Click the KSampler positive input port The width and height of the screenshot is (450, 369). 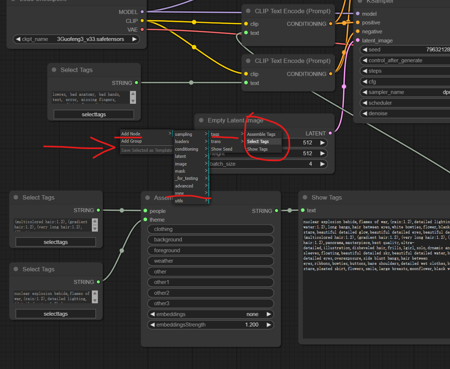pyautogui.click(x=358, y=23)
